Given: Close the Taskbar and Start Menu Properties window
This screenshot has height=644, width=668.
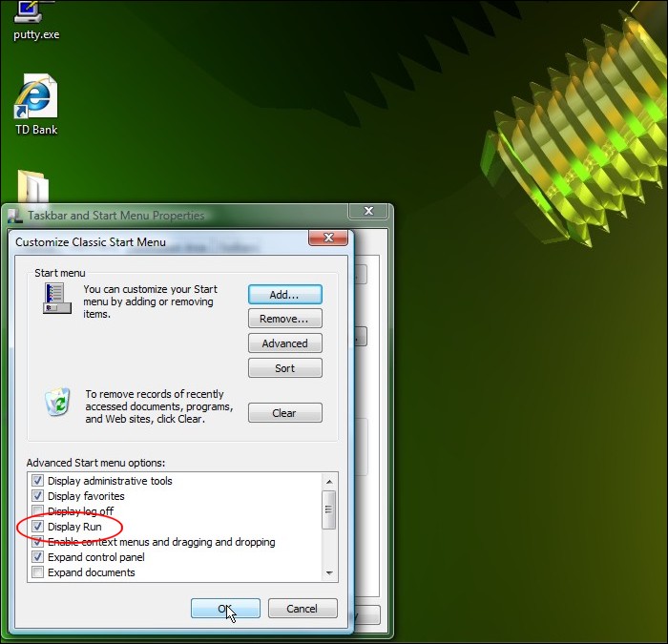Looking at the screenshot, I should [x=367, y=212].
